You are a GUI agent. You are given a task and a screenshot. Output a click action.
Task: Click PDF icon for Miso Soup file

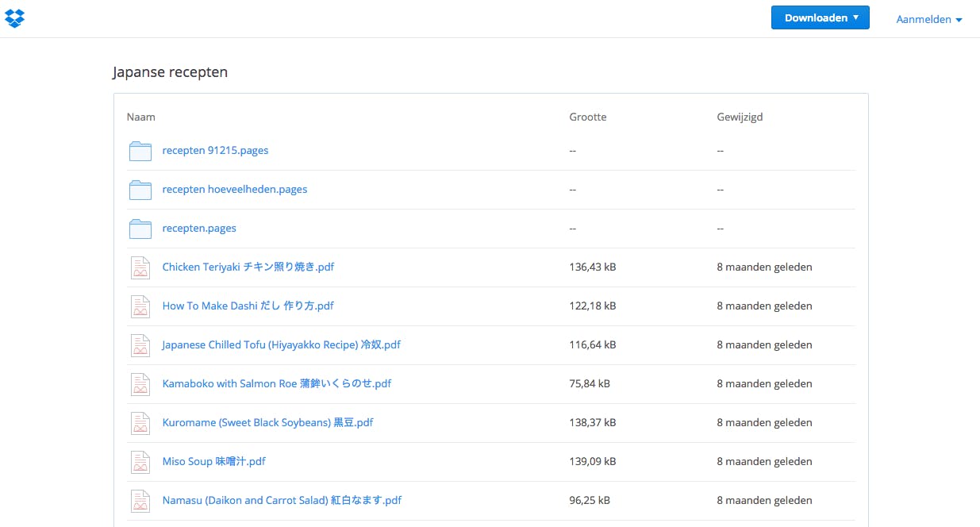[140, 462]
